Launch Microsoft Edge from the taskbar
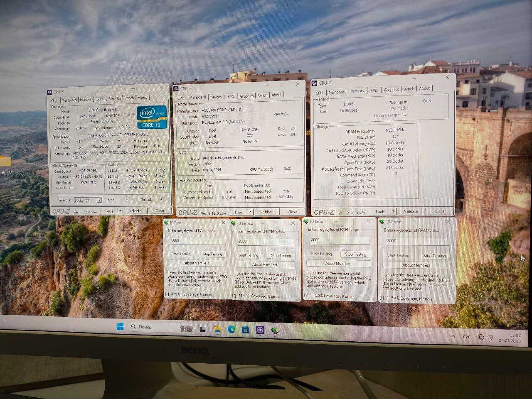The width and height of the screenshot is (532, 399). coord(232,330)
